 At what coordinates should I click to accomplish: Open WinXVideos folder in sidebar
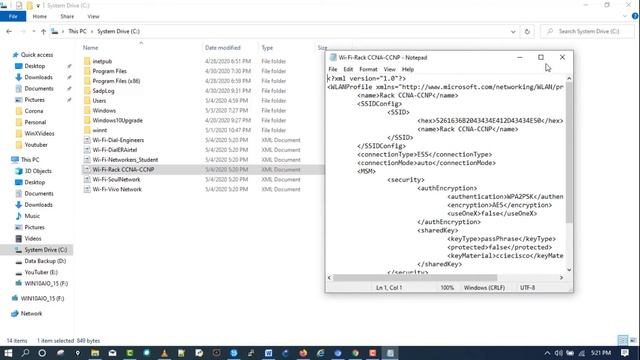click(x=39, y=133)
